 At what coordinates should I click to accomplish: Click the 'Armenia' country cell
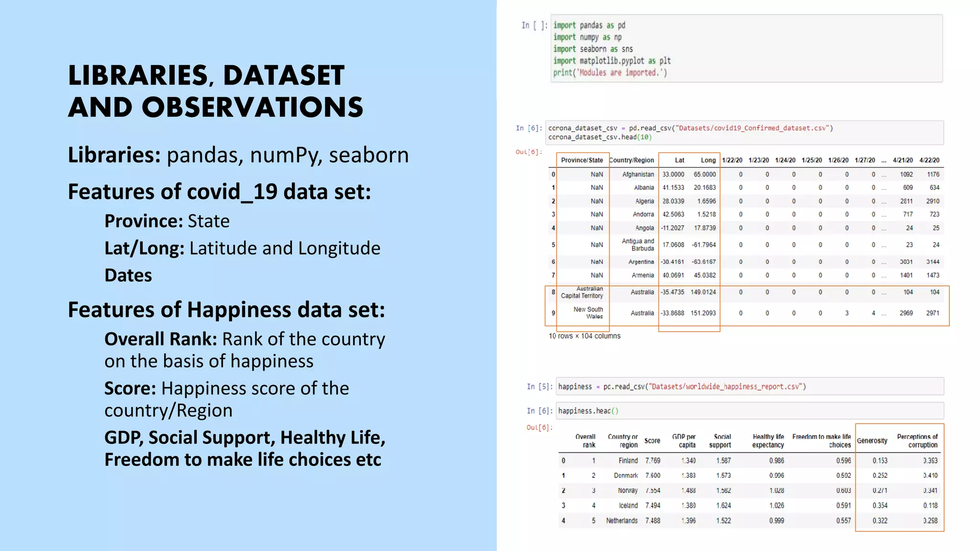643,275
